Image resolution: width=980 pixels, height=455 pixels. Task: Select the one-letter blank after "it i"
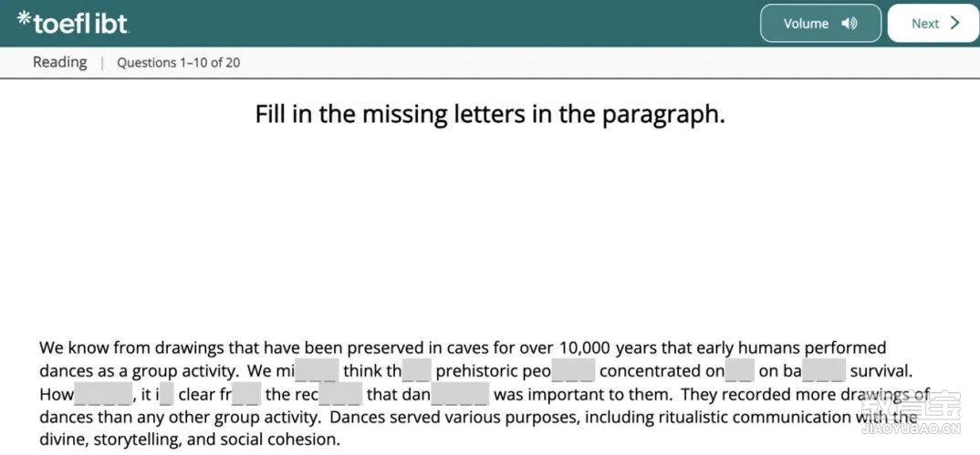(166, 395)
